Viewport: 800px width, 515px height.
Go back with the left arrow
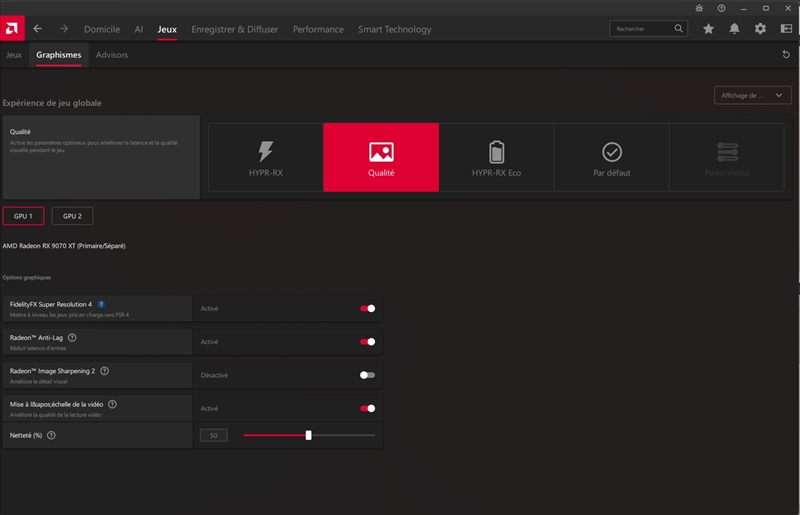point(38,29)
